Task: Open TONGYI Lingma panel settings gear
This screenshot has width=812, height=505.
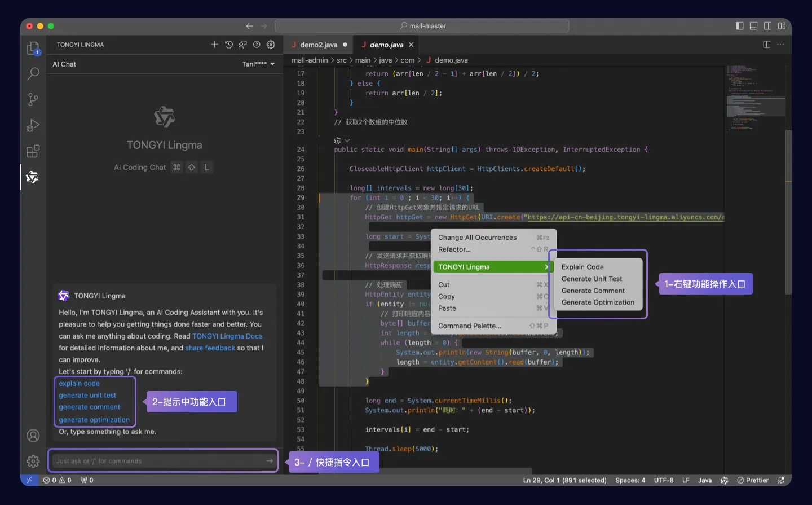Action: (271, 45)
